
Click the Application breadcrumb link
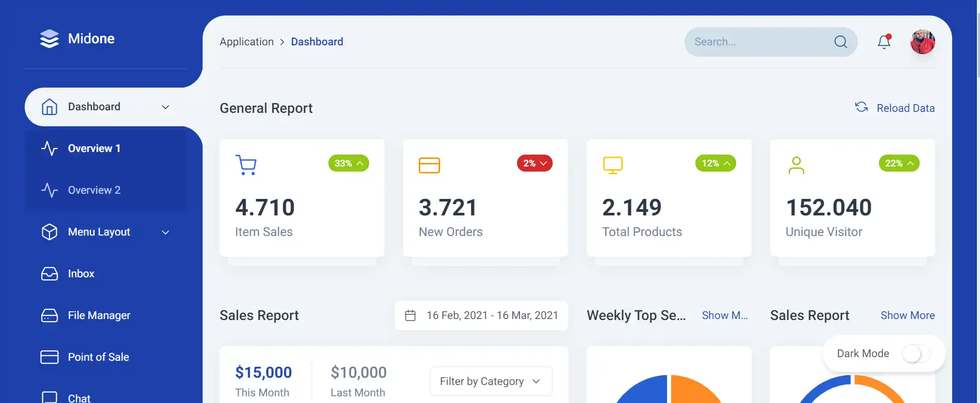(246, 42)
